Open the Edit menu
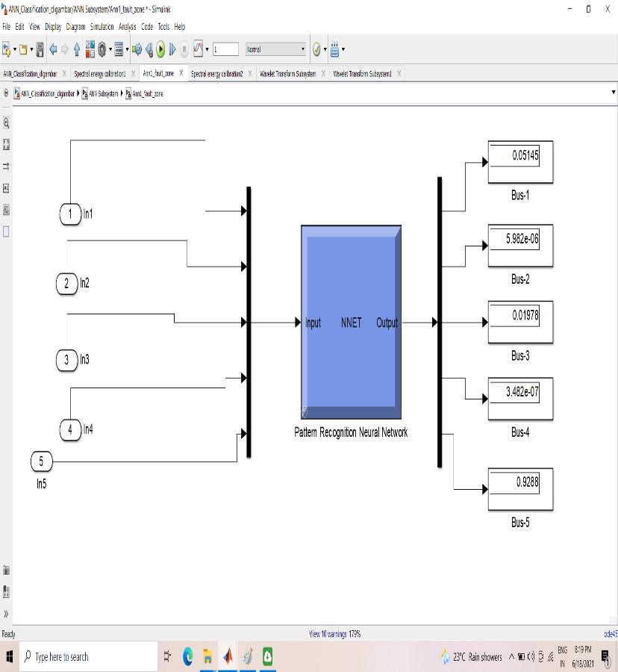618x672 pixels. coord(19,27)
